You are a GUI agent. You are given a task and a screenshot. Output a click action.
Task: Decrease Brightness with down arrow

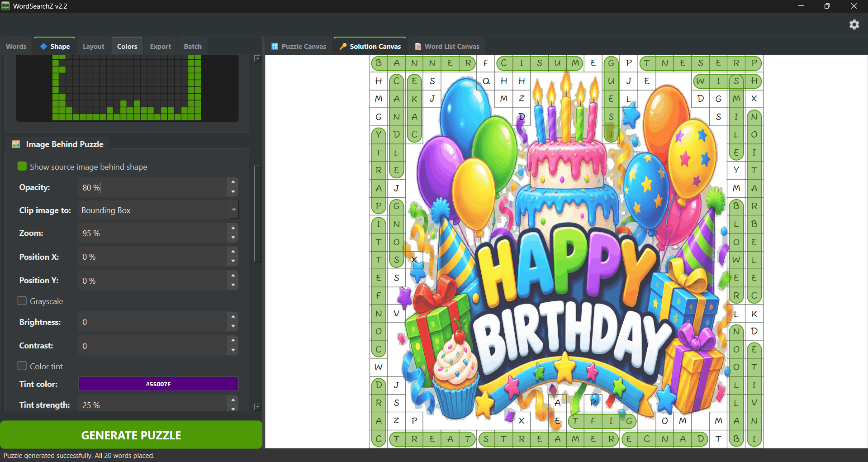[233, 326]
